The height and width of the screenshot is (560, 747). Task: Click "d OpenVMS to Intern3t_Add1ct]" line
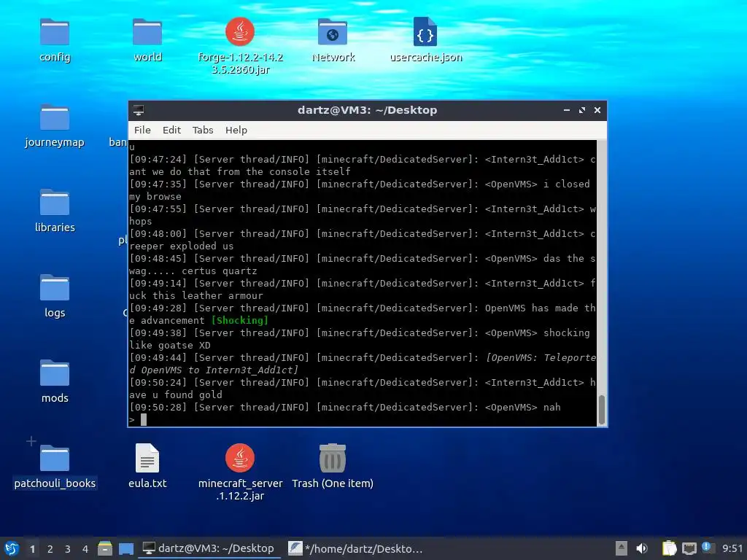(x=214, y=370)
